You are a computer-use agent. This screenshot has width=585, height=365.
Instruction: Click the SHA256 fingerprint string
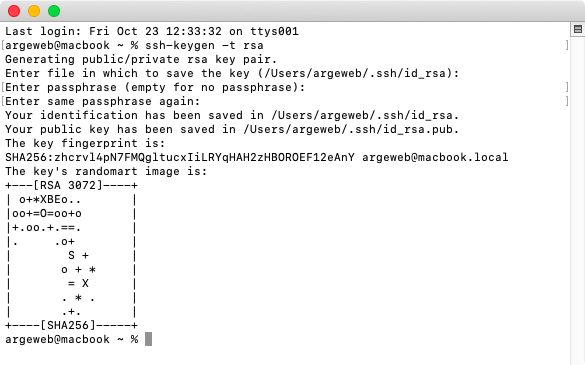180,157
